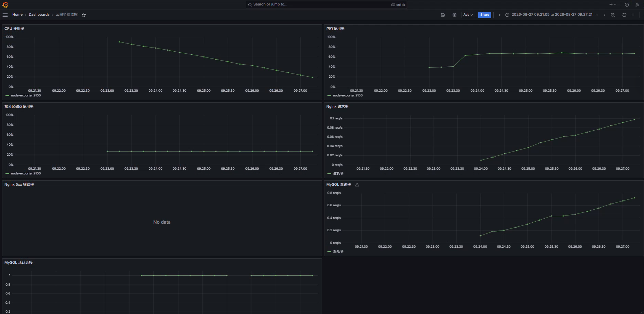Toggle the 请求/秒 legend series

[338, 173]
